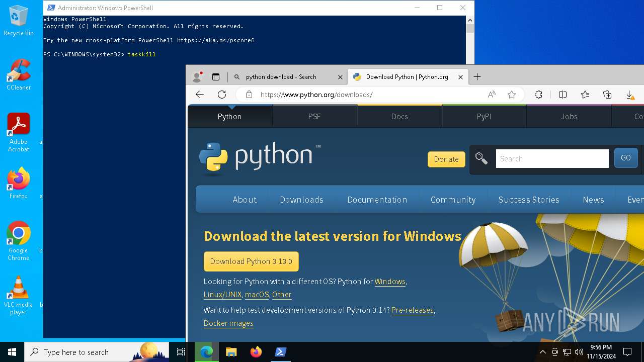Open new tab in Edge
The image size is (644, 362).
pyautogui.click(x=477, y=77)
